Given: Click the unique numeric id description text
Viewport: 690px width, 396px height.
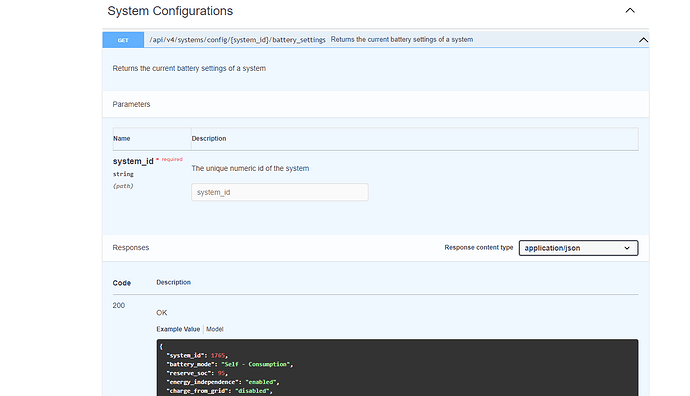Looking at the screenshot, I should 250,169.
